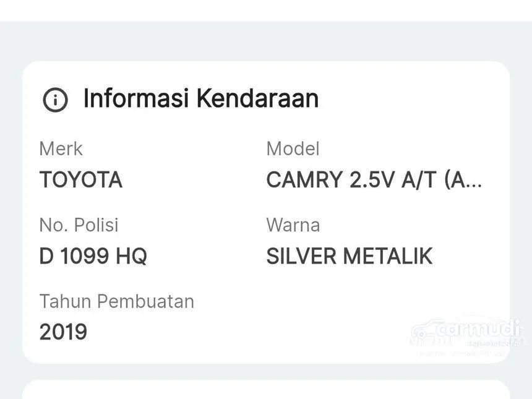Click the circled info icon
The image size is (532, 399).
click(55, 100)
